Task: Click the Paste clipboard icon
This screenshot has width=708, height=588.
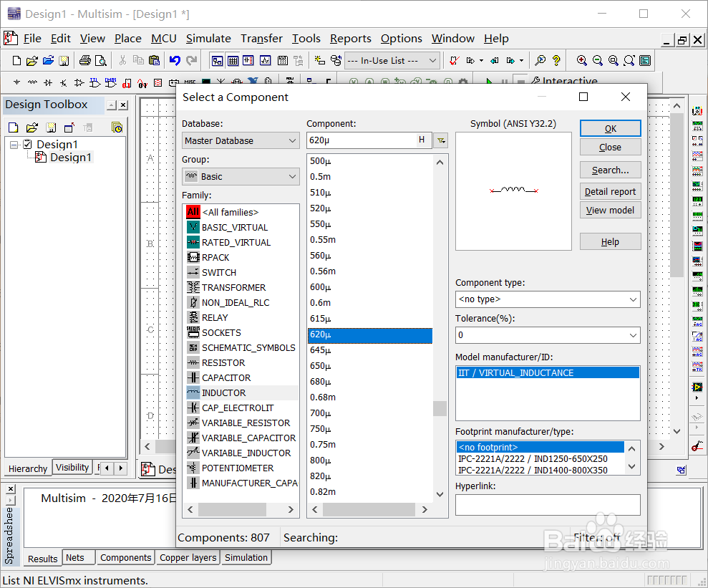Action: pos(155,60)
